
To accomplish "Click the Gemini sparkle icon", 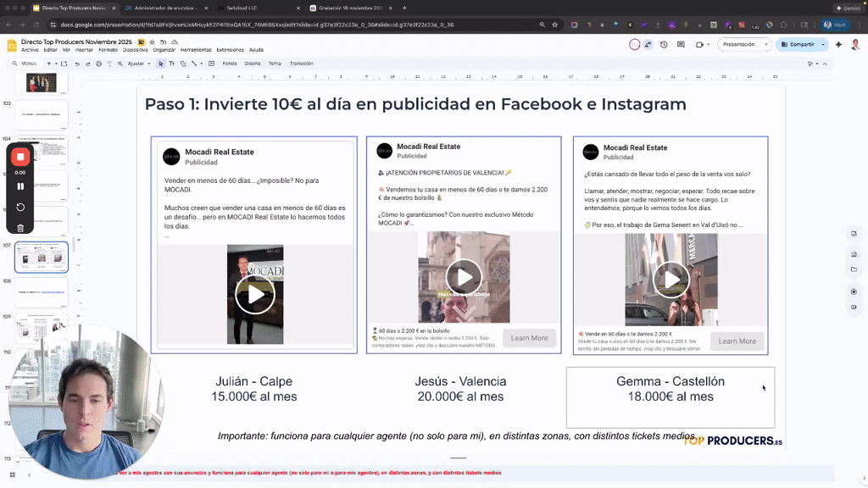I will tap(839, 45).
